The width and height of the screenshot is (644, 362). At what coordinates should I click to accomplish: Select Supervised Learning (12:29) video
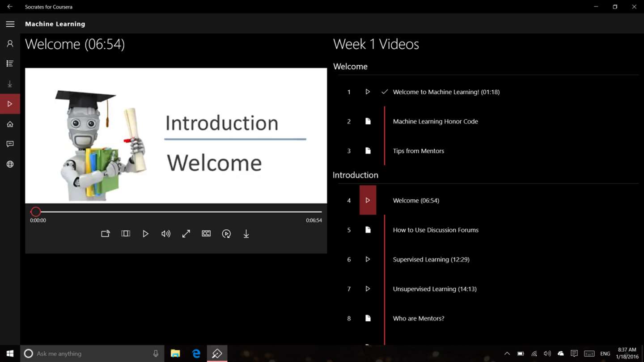431,259
